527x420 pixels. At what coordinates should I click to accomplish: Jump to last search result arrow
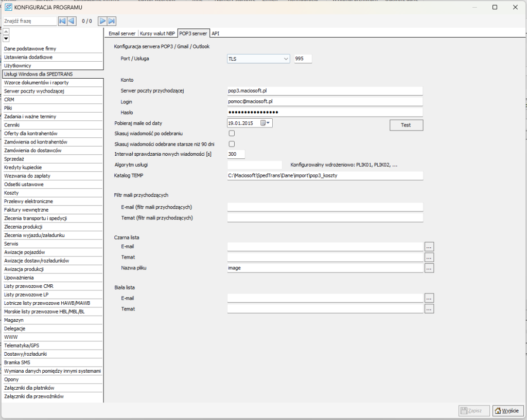tap(112, 21)
